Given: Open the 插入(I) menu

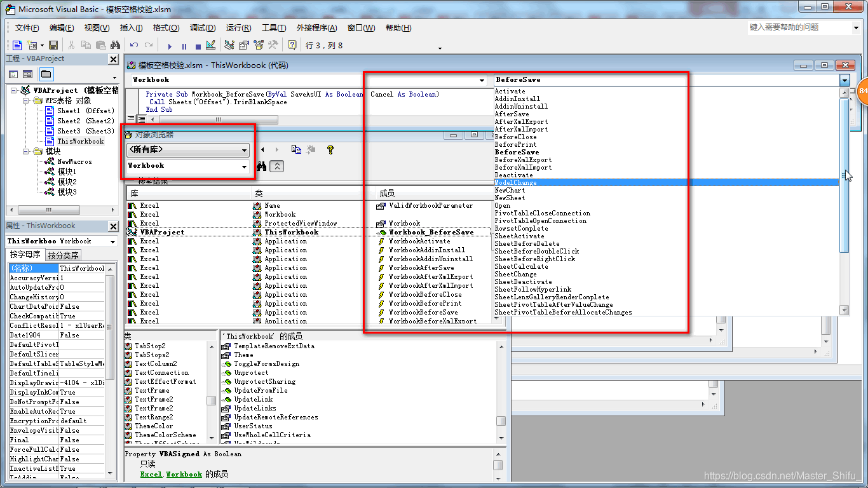Looking at the screenshot, I should coord(132,28).
